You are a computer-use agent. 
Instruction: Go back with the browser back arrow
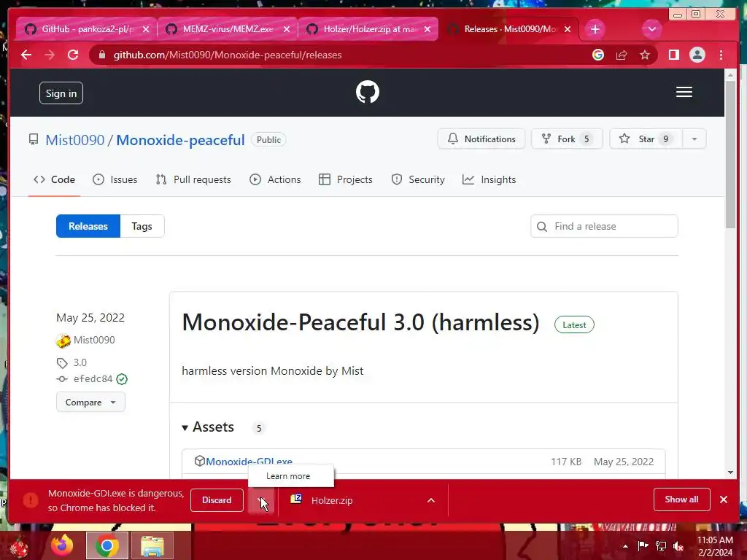26,55
